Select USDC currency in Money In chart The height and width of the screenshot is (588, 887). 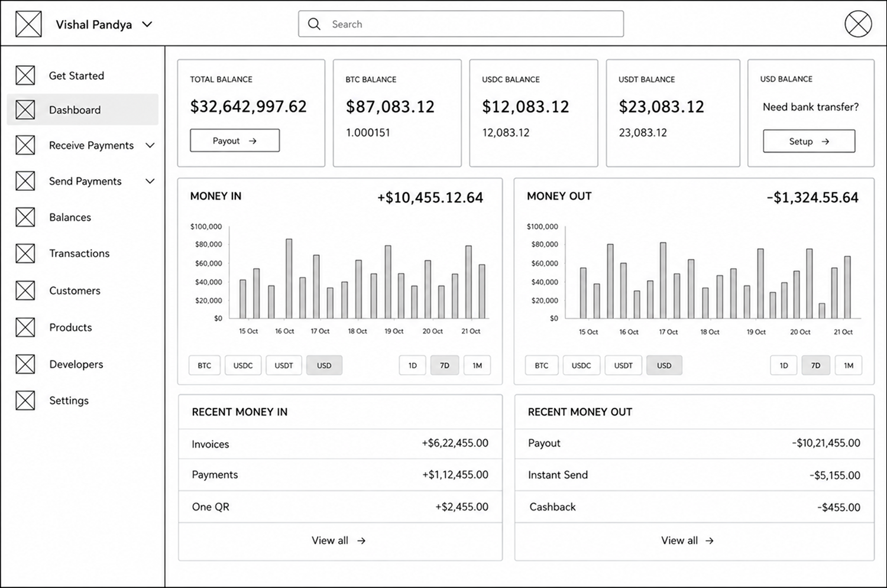coord(243,365)
